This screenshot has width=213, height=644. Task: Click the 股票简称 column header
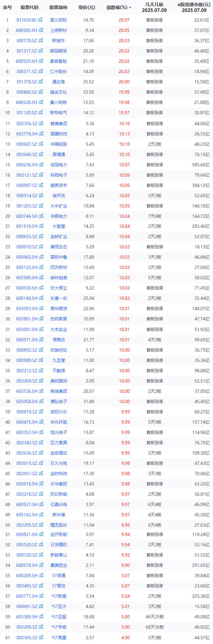pos(58,7)
